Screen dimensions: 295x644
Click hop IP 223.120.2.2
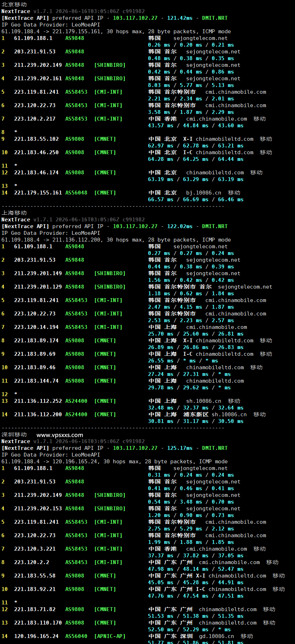tap(32, 562)
